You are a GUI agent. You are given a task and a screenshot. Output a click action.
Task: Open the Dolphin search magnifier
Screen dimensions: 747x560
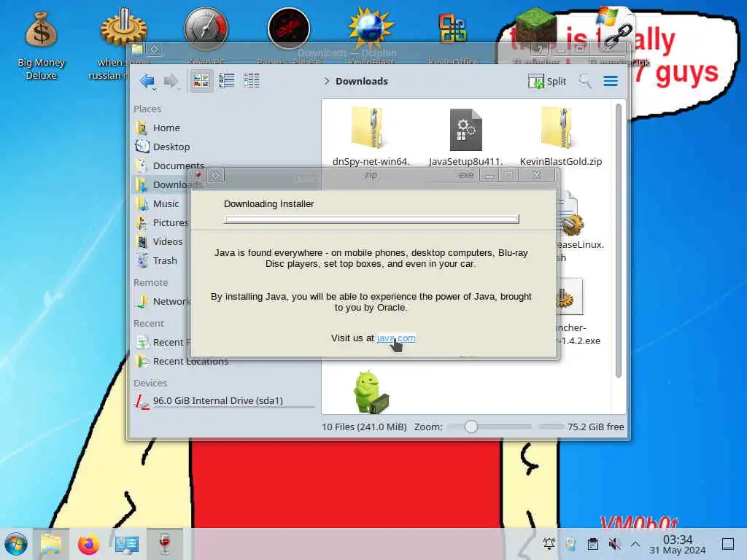click(x=585, y=81)
